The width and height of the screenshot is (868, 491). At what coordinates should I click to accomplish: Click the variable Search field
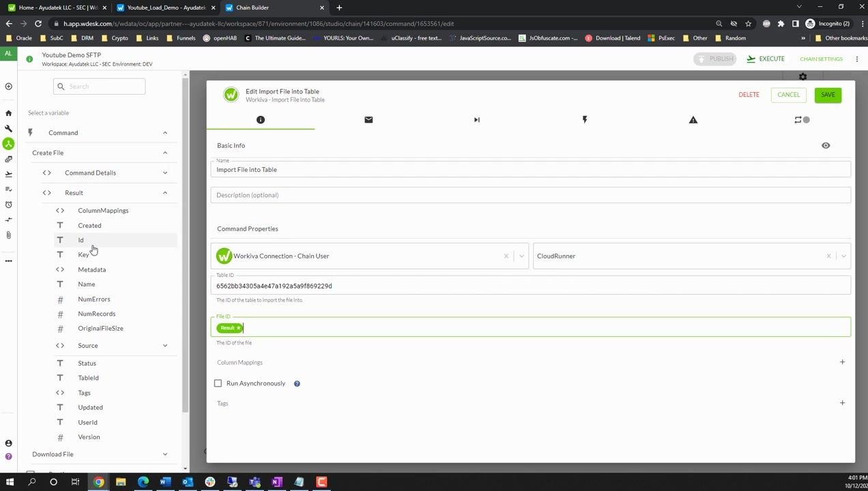pyautogui.click(x=100, y=87)
